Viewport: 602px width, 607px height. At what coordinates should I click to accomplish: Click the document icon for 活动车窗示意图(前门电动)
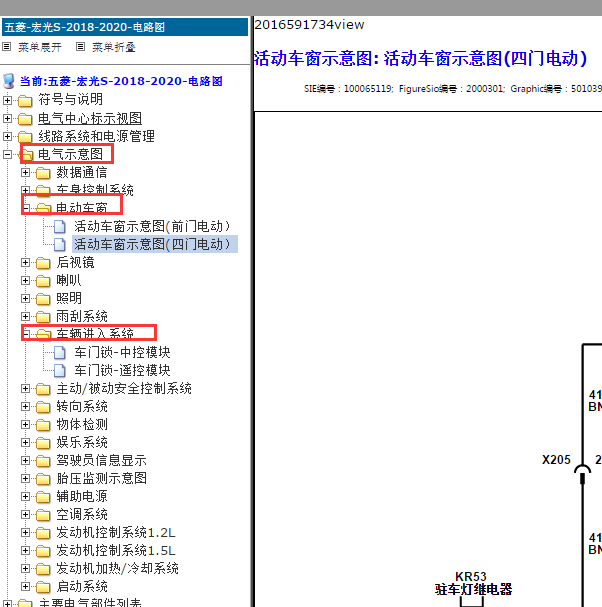[x=60, y=226]
